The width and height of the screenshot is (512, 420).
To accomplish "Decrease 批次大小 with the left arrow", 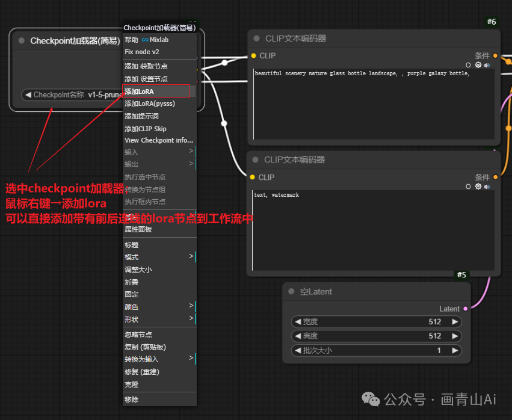I will 297,350.
